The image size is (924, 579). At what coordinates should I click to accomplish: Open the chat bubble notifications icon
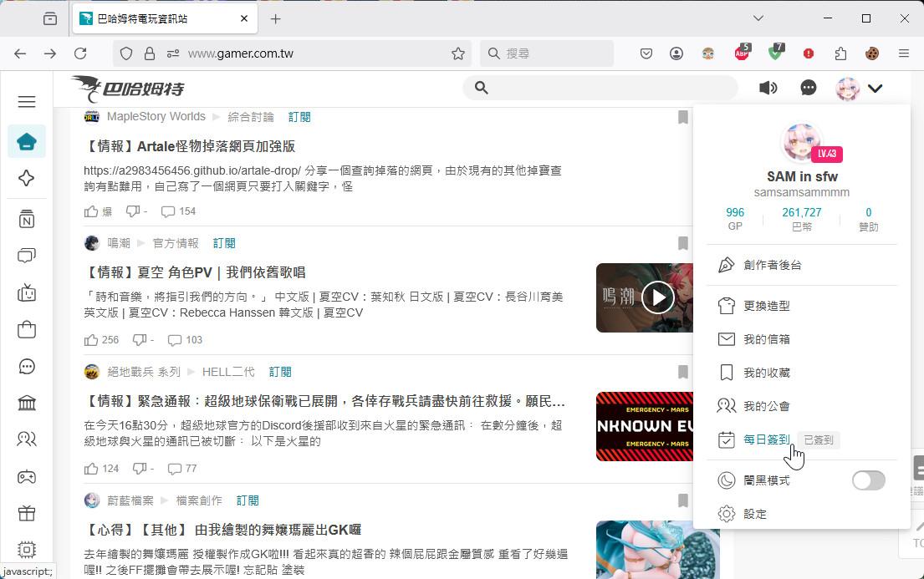(808, 88)
